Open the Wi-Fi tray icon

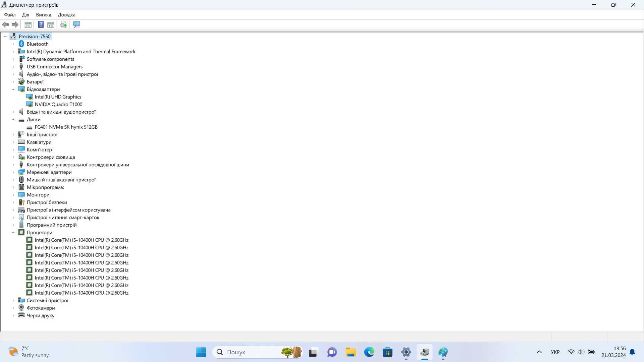coord(571,352)
